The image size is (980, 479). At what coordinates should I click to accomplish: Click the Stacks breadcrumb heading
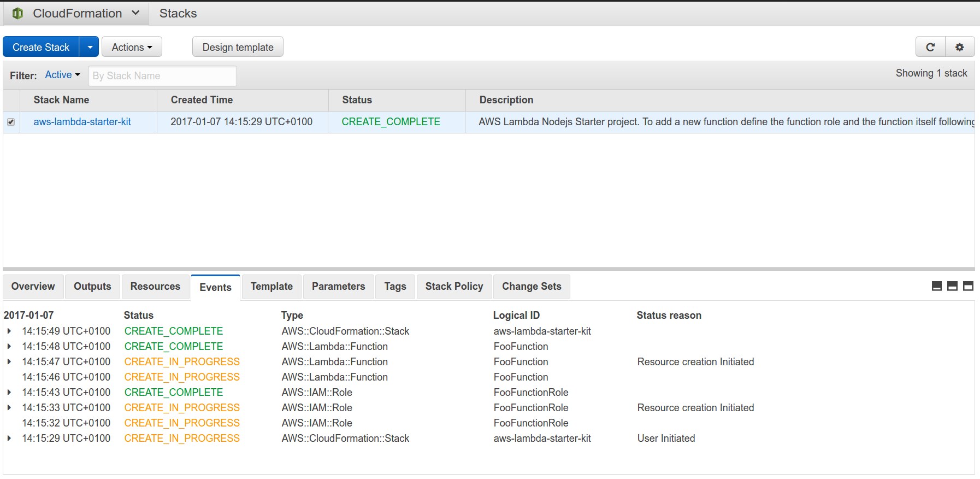click(178, 13)
